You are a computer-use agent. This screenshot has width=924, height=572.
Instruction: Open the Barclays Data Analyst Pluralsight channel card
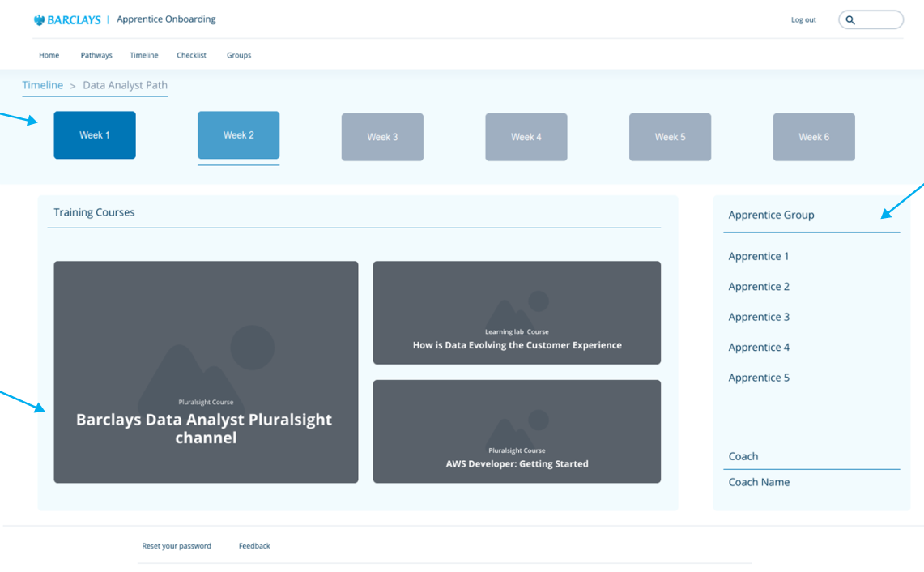pyautogui.click(x=206, y=372)
